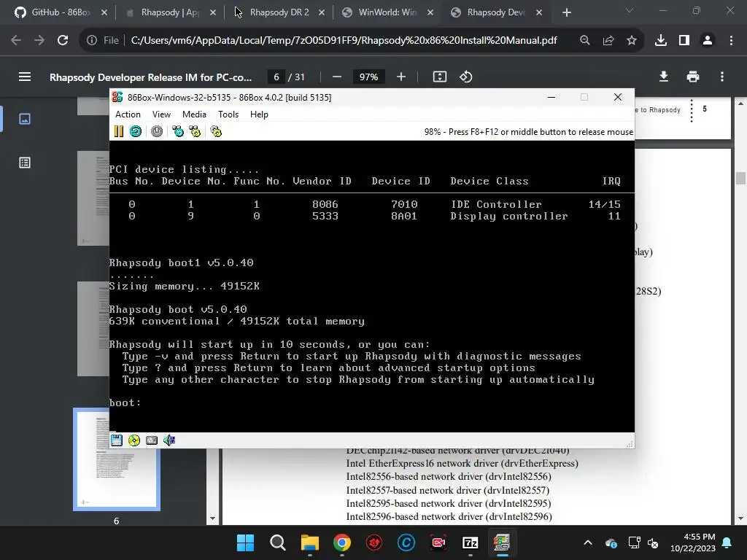This screenshot has width=747, height=560.
Task: Bookmark this page with the star
Action: (x=632, y=41)
